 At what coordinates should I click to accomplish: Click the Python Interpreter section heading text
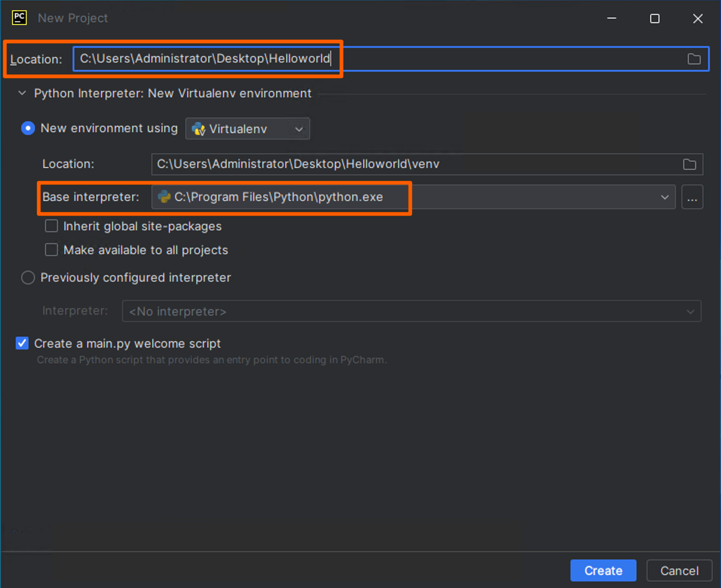pos(173,93)
